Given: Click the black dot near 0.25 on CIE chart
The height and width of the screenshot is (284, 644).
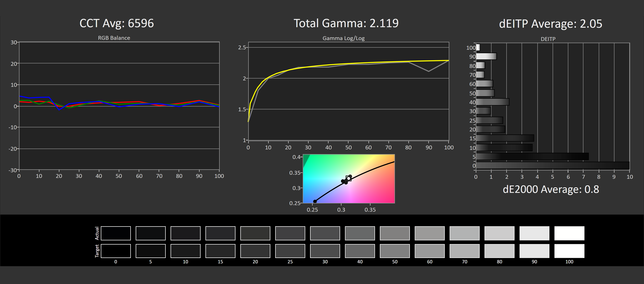Looking at the screenshot, I should click(315, 201).
